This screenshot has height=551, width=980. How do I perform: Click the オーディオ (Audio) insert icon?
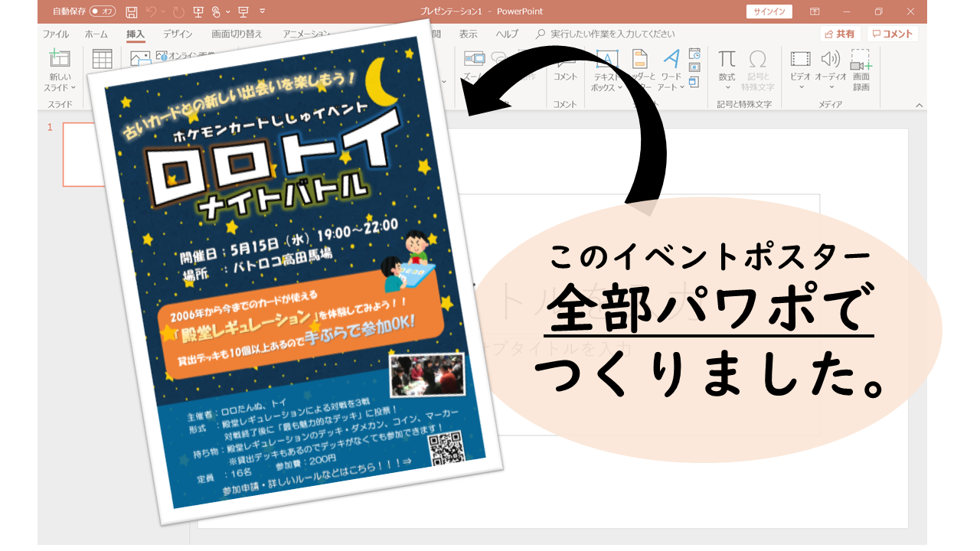(x=831, y=61)
